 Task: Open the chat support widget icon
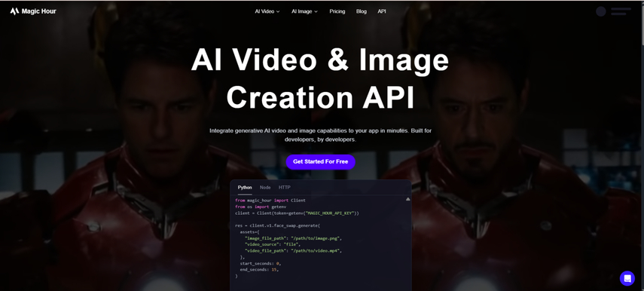627,278
